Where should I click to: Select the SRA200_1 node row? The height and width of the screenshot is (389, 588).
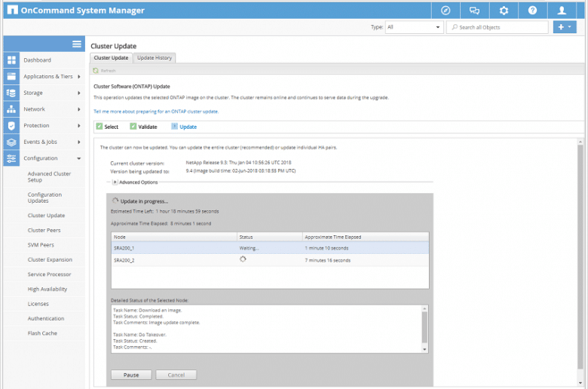(270, 248)
